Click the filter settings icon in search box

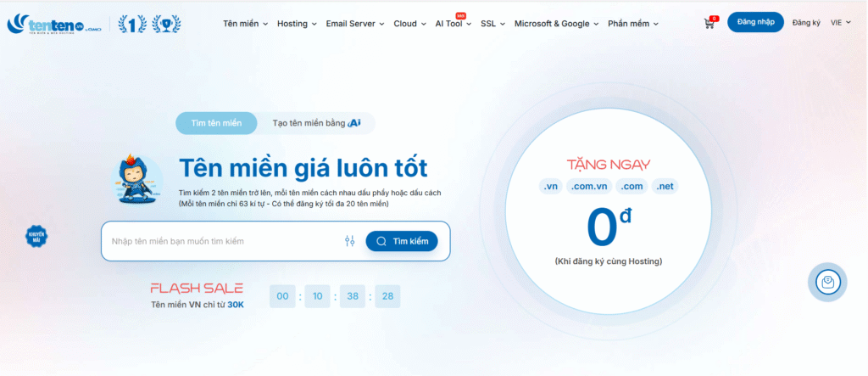coord(349,241)
